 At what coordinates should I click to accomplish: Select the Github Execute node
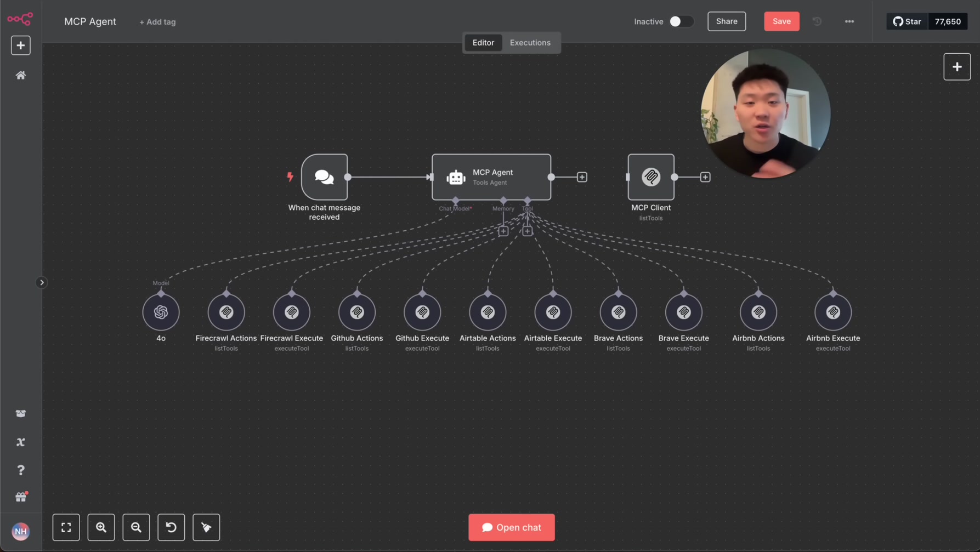click(x=422, y=312)
